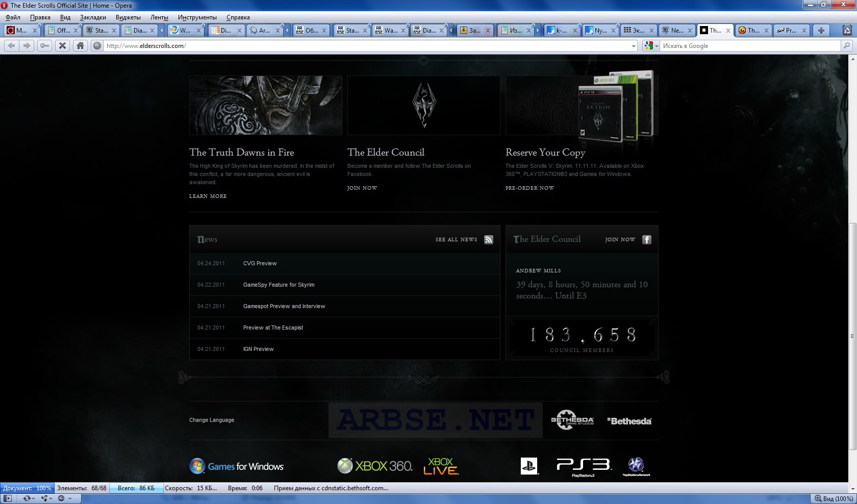Click the Искать в Google search field
Viewport: 857px width, 504px height.
point(750,46)
